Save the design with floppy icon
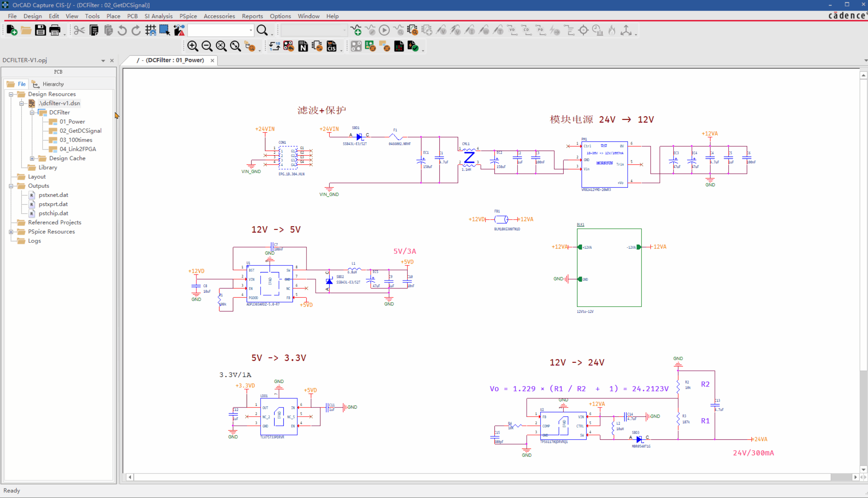868x498 pixels. (40, 30)
